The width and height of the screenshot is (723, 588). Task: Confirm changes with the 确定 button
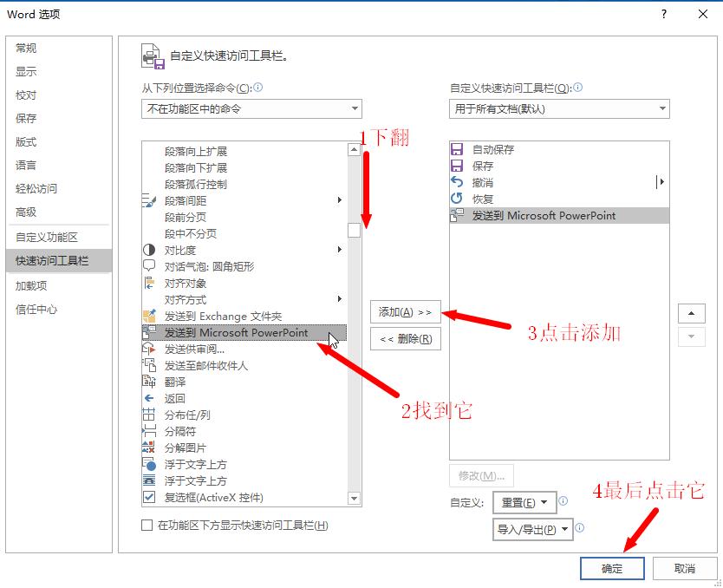(x=612, y=568)
